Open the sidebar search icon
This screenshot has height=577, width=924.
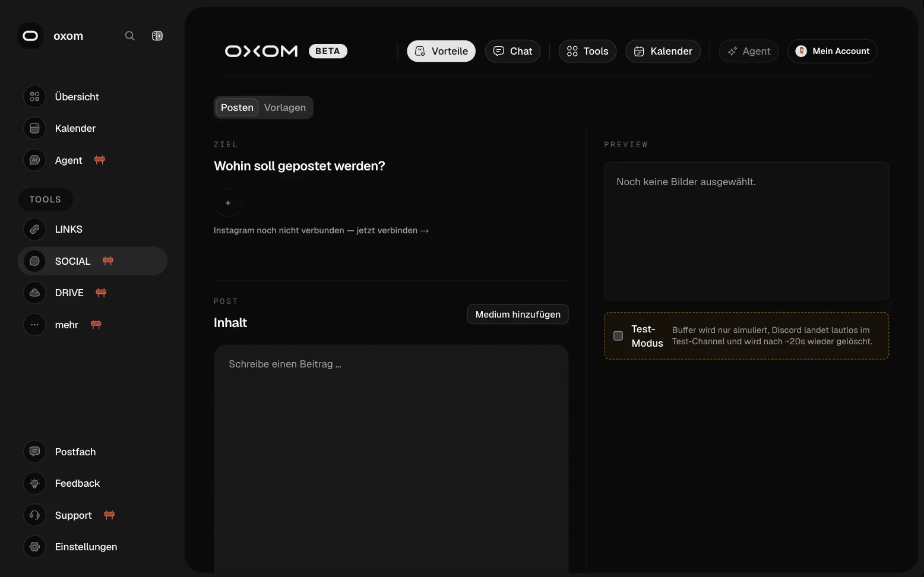(129, 36)
